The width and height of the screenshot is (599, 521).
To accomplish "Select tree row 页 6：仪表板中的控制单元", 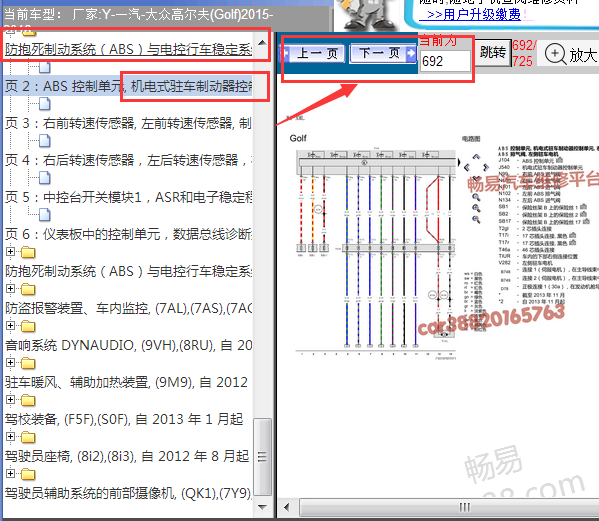I will click(x=128, y=234).
